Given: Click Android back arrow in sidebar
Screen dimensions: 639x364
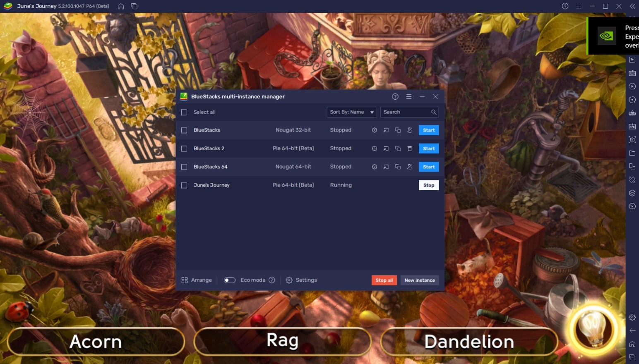Looking at the screenshot, I should point(632,330).
